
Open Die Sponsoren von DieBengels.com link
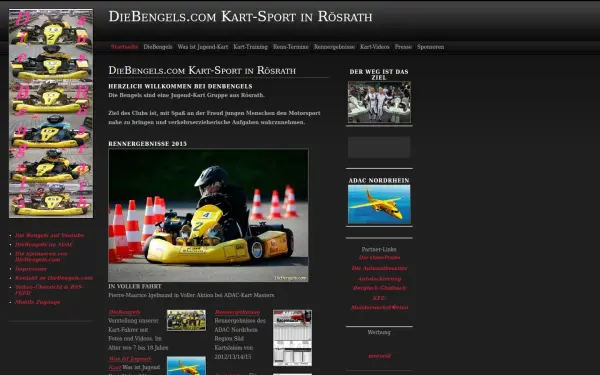[41, 257]
